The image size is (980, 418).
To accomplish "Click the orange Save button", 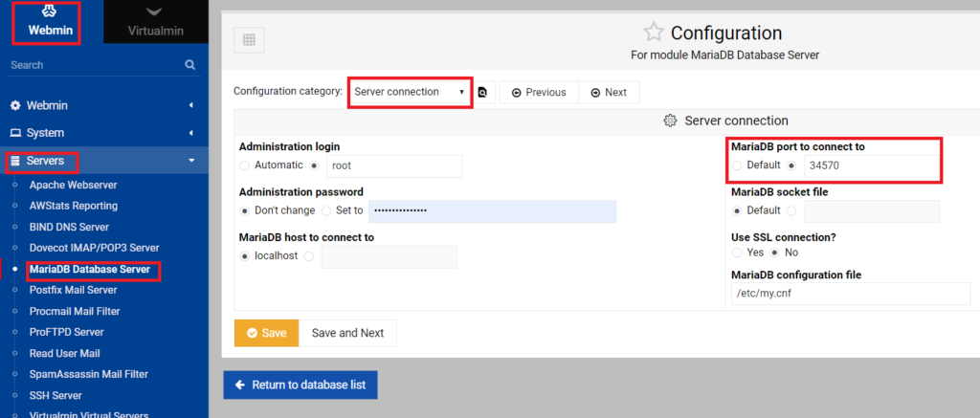I will (x=267, y=333).
